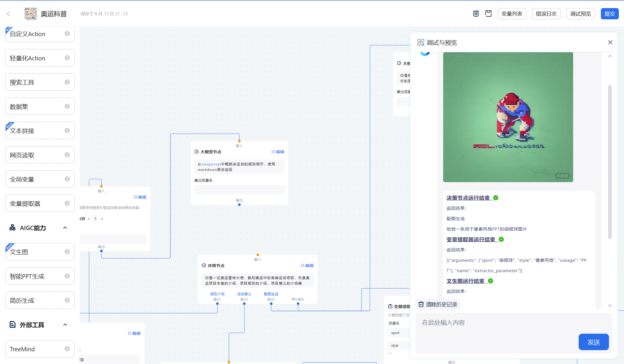This screenshot has width=624, height=364.
Task: Close the 调试与预览 panel
Action: pos(610,42)
